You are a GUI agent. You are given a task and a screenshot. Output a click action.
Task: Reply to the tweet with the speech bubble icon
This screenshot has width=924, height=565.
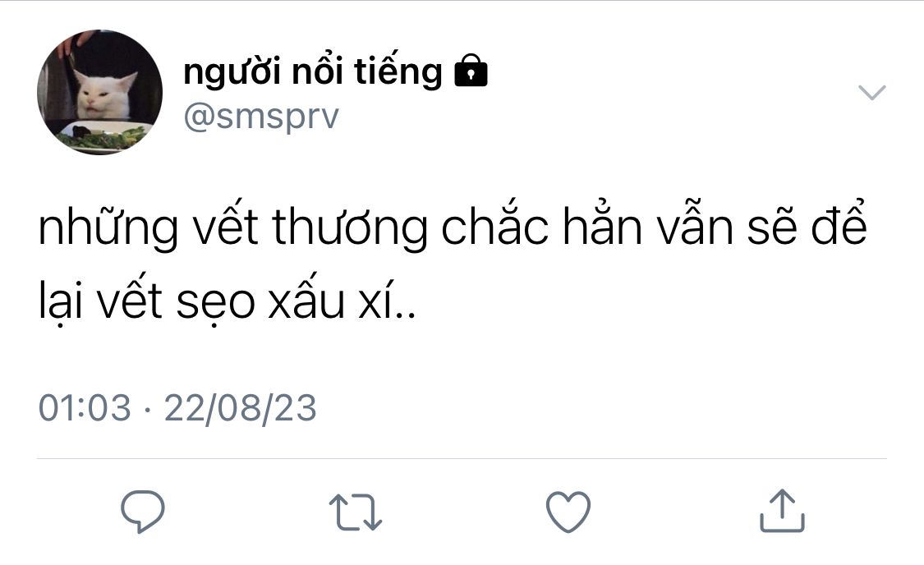pyautogui.click(x=143, y=512)
